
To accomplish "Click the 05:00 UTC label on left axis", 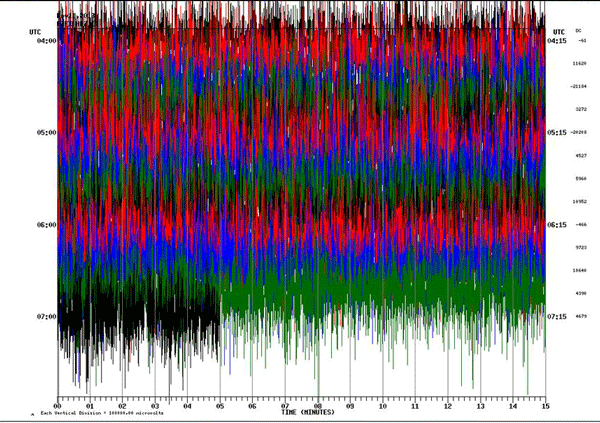I will coord(47,132).
